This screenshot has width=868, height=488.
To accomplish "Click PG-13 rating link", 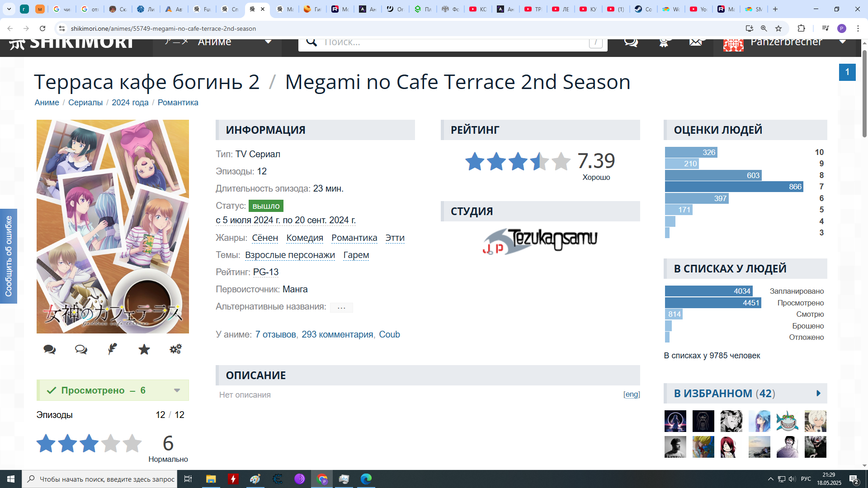I will (x=266, y=272).
